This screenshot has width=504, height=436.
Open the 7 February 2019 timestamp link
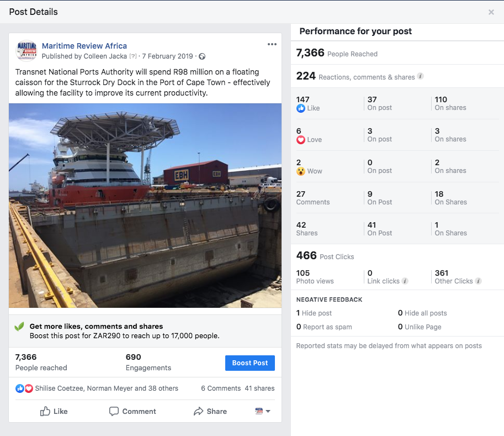point(168,56)
